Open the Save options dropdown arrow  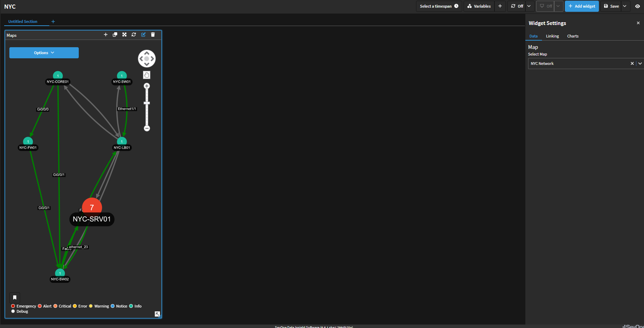tap(625, 6)
